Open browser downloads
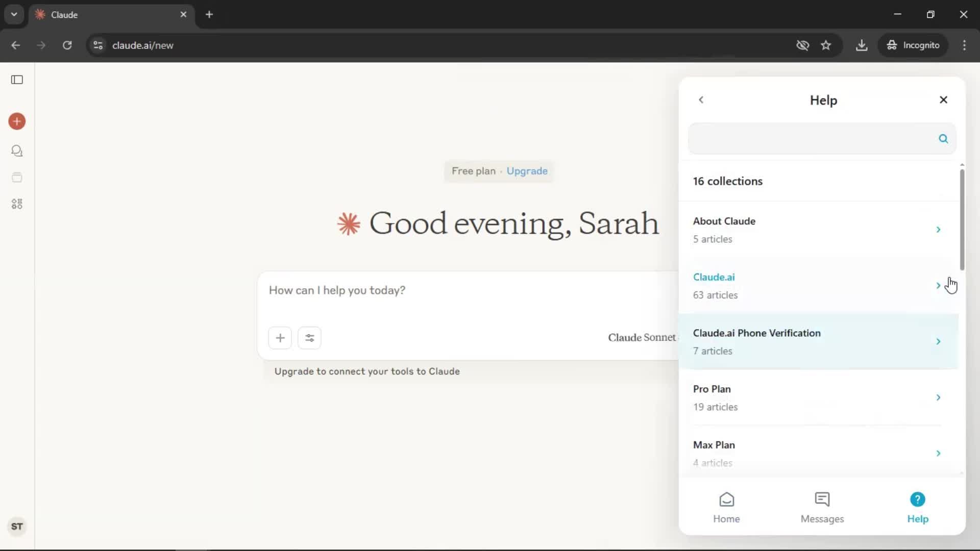The width and height of the screenshot is (980, 551). [862, 45]
